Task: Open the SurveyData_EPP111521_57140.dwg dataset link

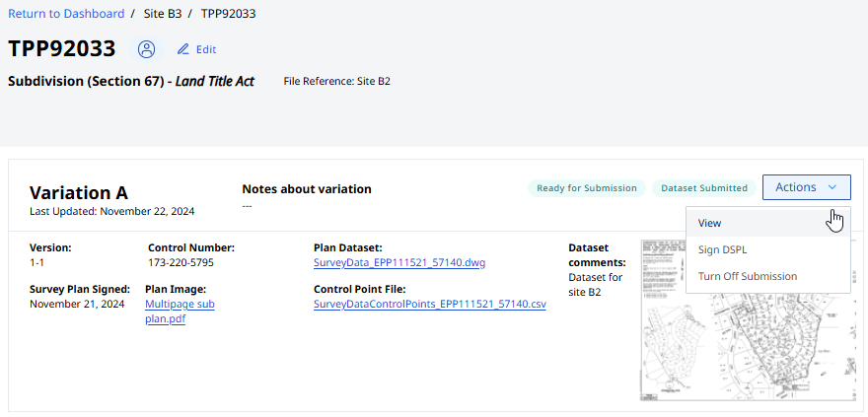Action: point(399,263)
